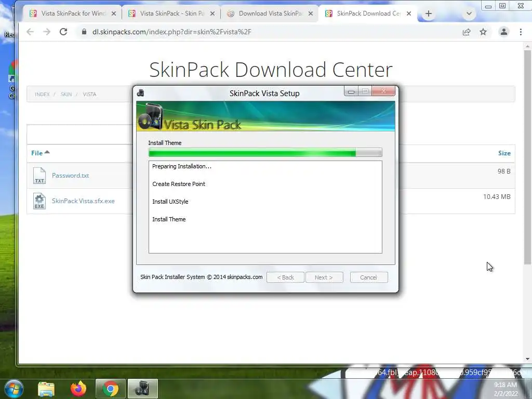This screenshot has width=532, height=399.
Task: Bookmark this page with the star
Action: (483, 32)
